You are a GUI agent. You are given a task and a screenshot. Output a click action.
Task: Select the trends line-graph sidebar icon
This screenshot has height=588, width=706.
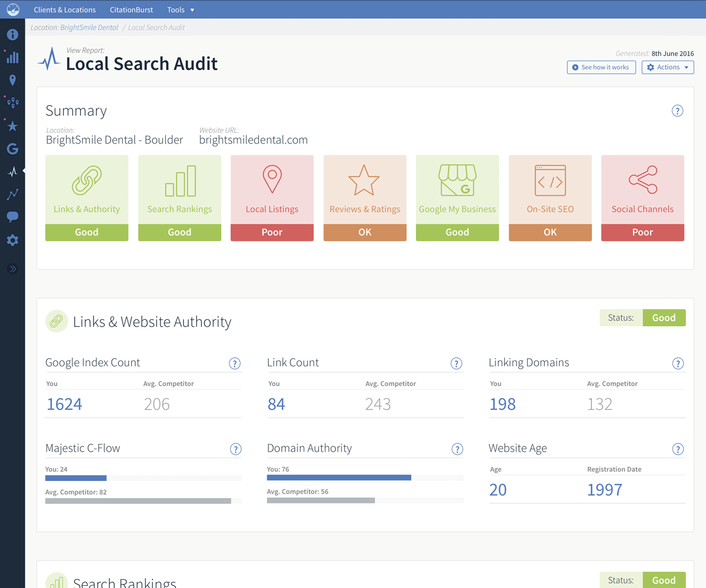(12, 194)
